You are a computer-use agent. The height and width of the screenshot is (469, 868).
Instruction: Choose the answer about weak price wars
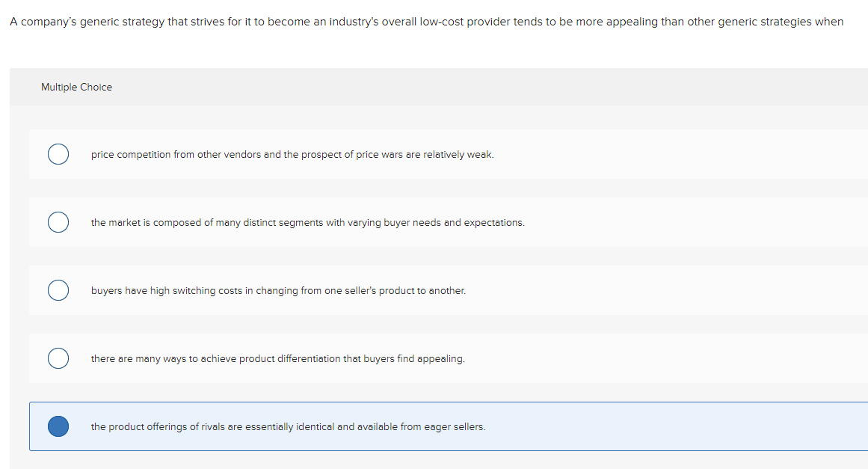click(292, 154)
